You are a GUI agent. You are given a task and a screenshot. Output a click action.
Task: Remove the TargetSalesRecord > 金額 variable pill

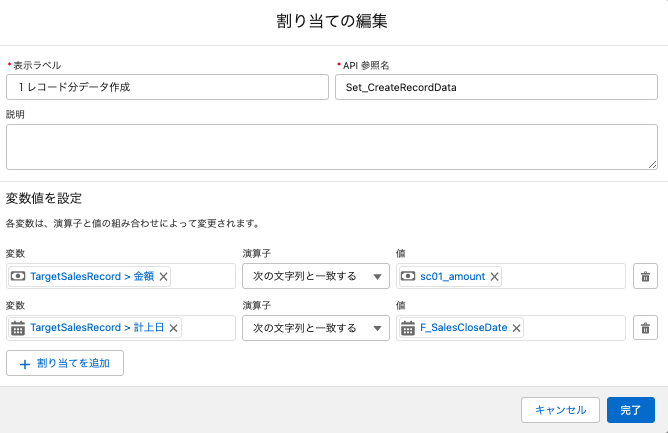point(163,277)
